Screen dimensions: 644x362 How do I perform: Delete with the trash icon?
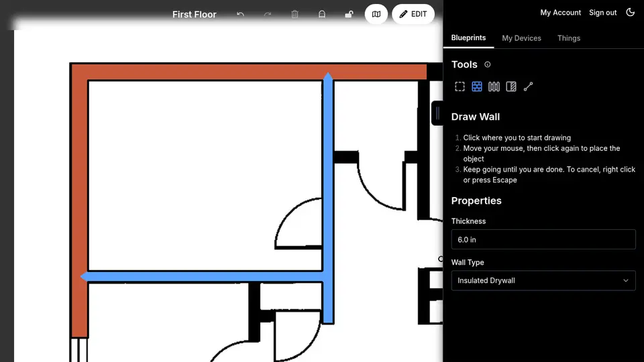[x=294, y=14]
